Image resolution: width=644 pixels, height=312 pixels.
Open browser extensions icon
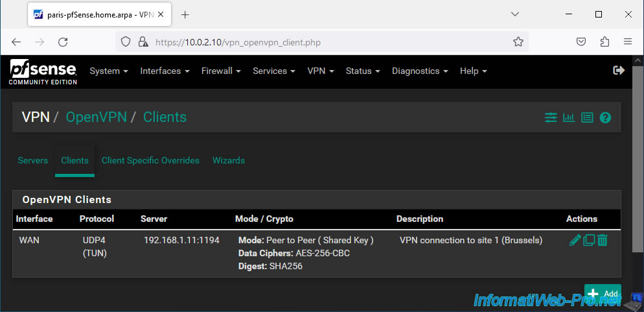tap(604, 42)
